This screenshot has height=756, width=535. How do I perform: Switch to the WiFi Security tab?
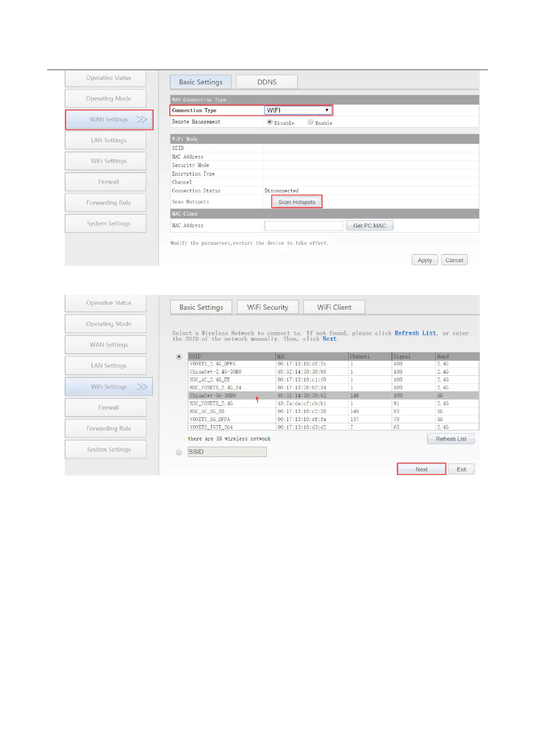coord(268,308)
